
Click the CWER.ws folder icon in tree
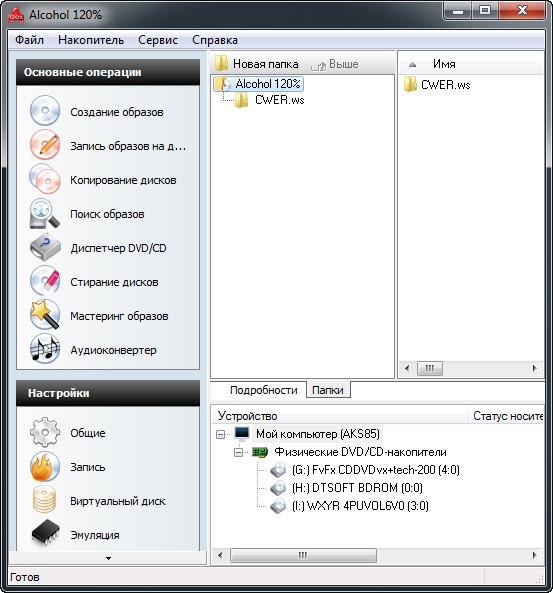coord(241,100)
